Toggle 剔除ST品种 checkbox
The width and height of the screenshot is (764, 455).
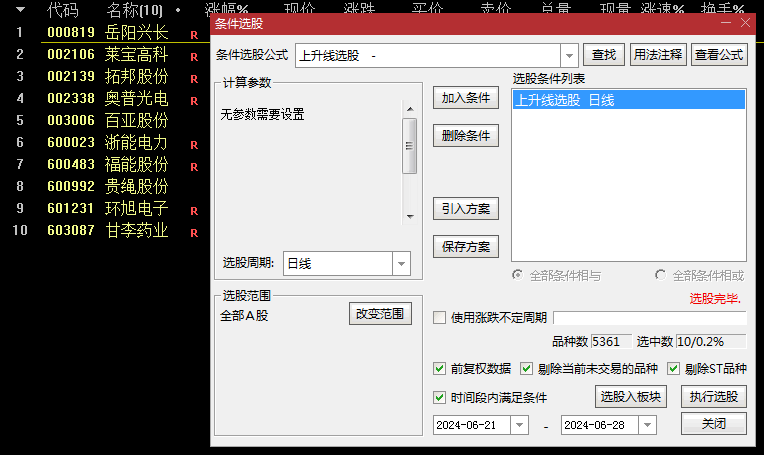673,368
